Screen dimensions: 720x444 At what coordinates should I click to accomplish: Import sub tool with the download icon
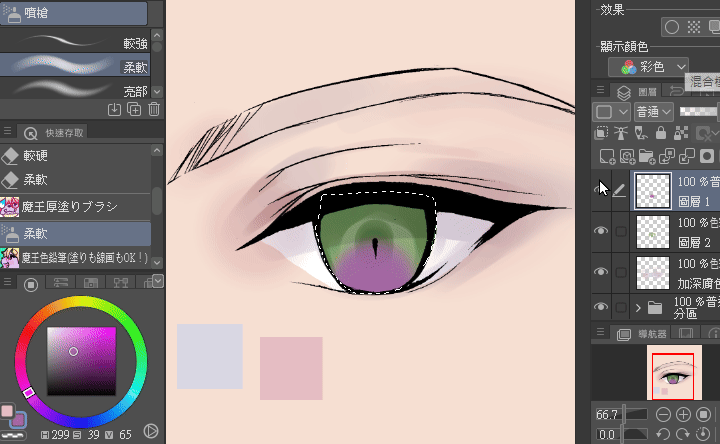tap(114, 109)
